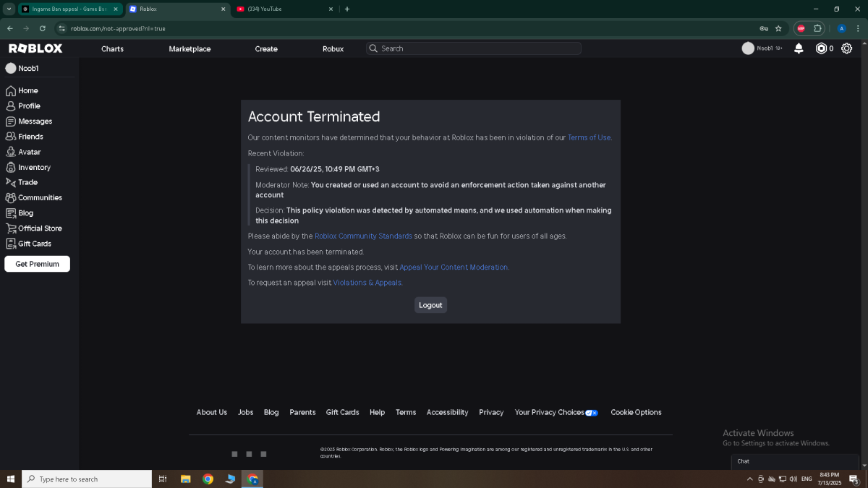Viewport: 868px width, 488px height.
Task: Close the Ingame Ban appeal tab
Action: [x=115, y=9]
